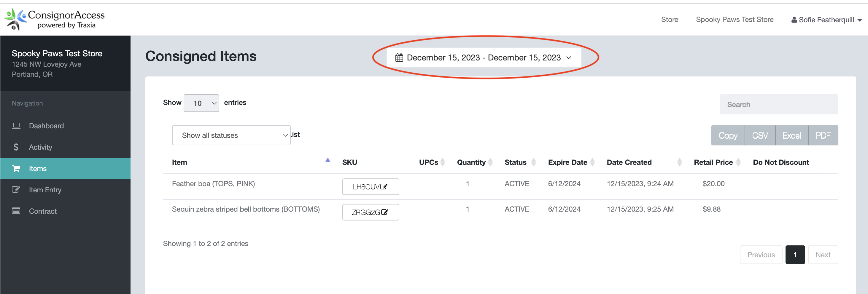Go to Activity in sidebar
Image resolution: width=868 pixels, height=294 pixels.
point(65,147)
